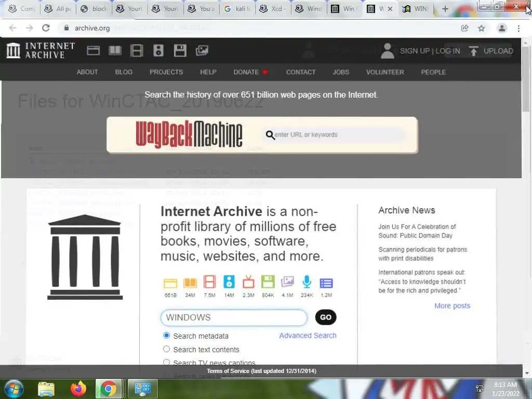
Task: Click the GO search button
Action: 326,317
